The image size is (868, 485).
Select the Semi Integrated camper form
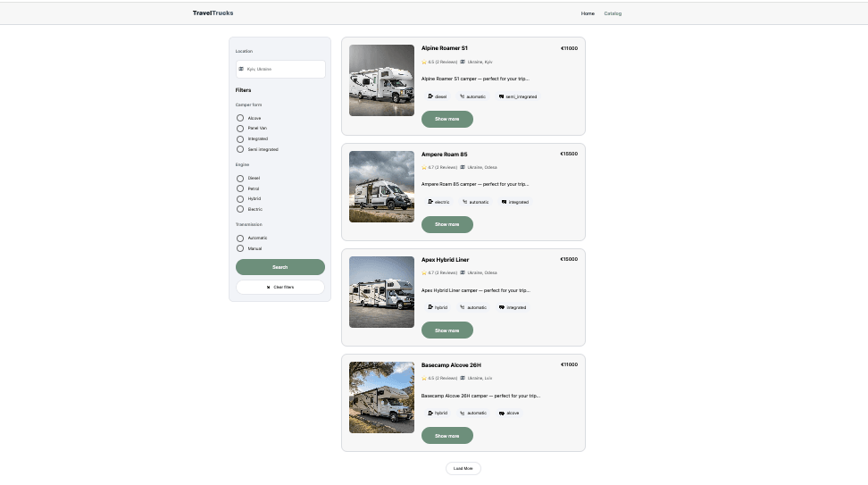(240, 149)
